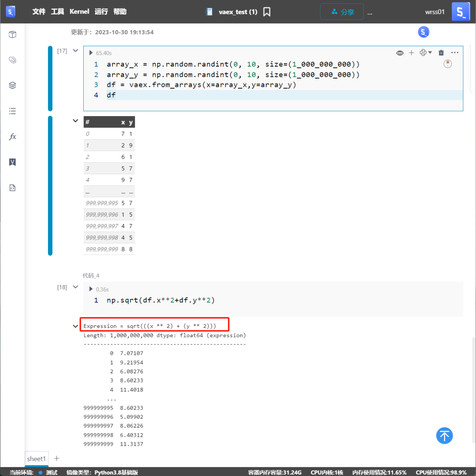
Task: Click the table row with index 999,999,995
Action: [109, 203]
